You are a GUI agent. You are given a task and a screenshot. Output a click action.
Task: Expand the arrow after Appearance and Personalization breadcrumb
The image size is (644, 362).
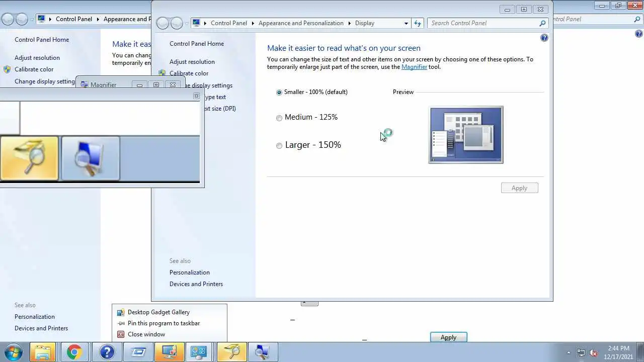click(349, 23)
